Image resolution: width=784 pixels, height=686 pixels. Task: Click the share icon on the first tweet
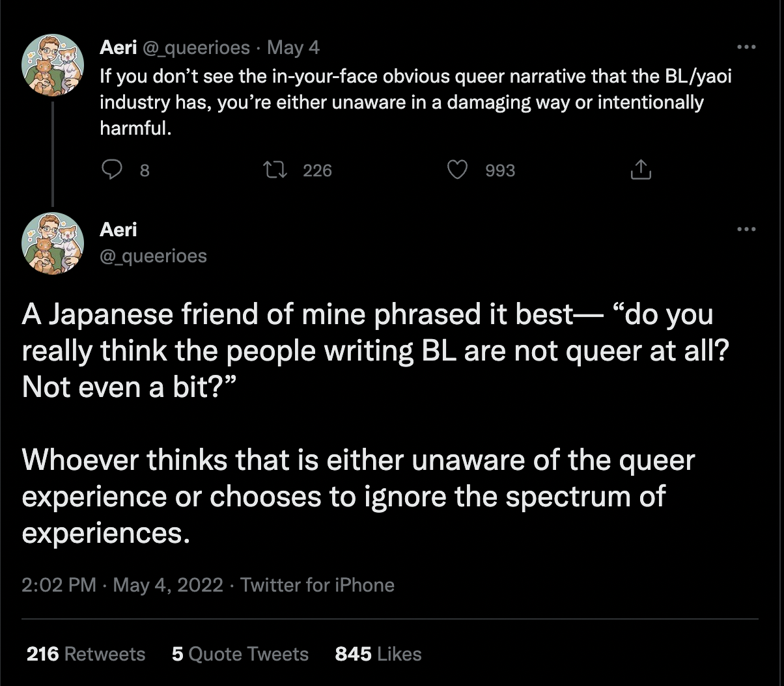coord(640,170)
